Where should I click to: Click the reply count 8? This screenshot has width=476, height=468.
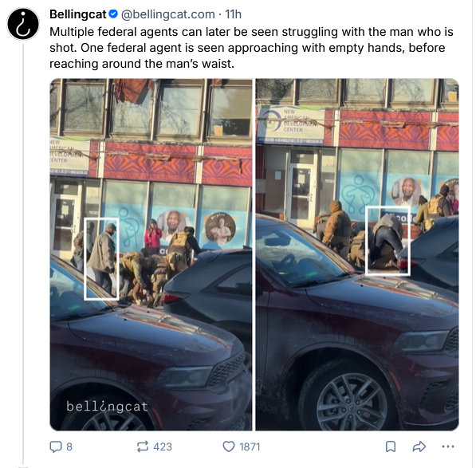coord(69,446)
